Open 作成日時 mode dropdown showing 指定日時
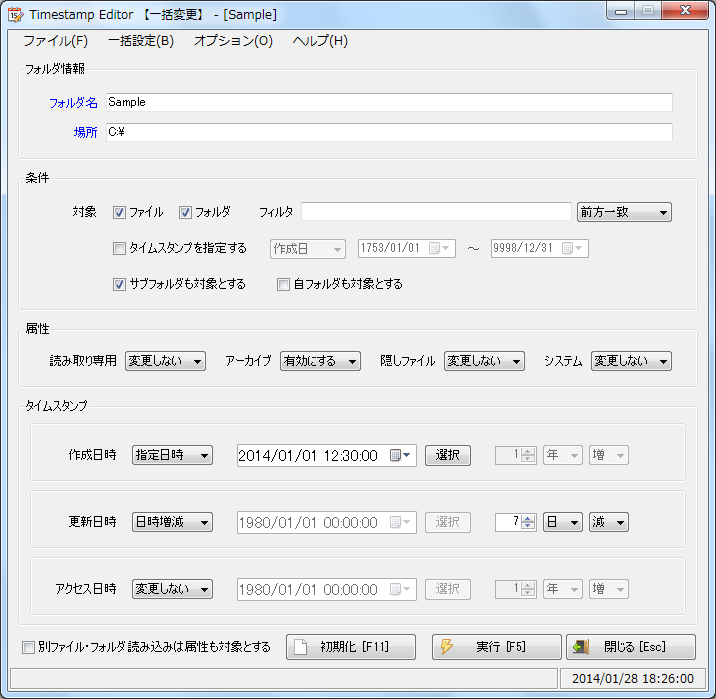716x699 pixels. point(172,455)
